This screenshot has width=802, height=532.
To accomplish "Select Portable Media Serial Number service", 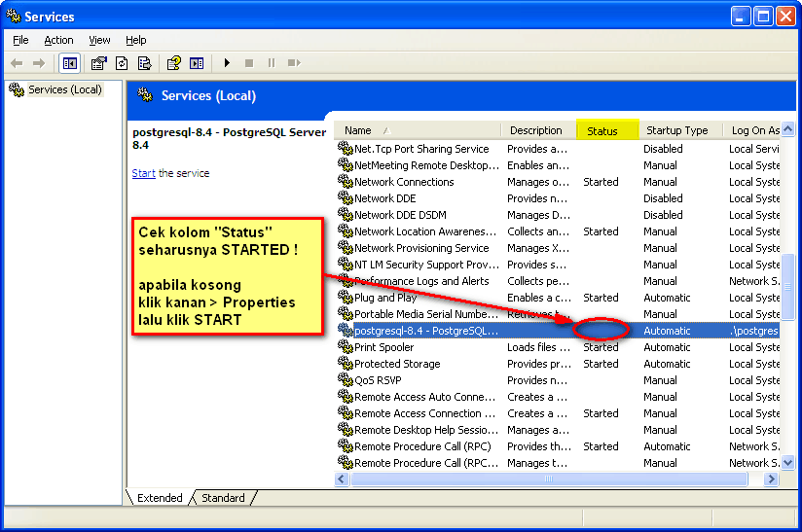I will (558, 314).
